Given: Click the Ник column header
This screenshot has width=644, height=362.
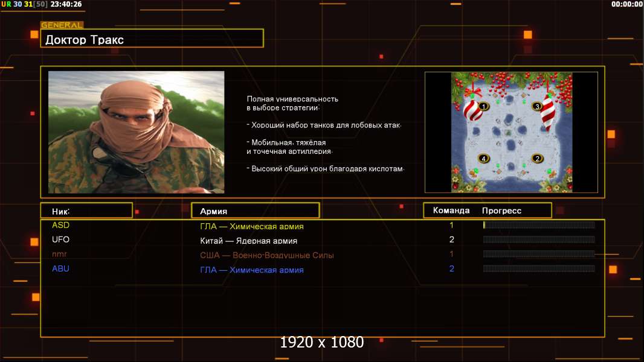Looking at the screenshot, I should [86, 211].
